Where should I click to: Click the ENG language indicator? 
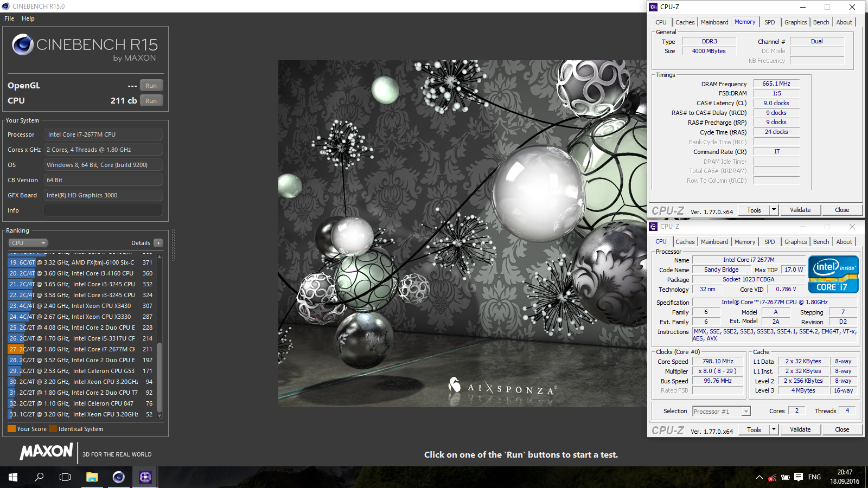coord(814,477)
